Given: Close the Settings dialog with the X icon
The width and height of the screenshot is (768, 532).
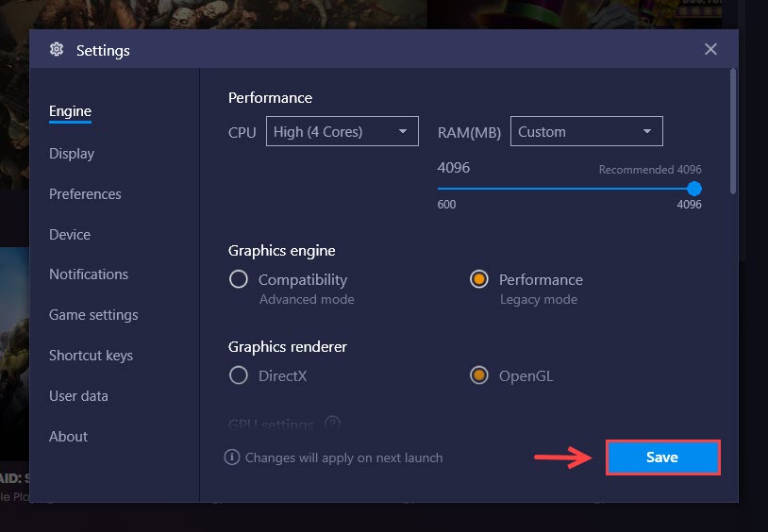Looking at the screenshot, I should 710,49.
